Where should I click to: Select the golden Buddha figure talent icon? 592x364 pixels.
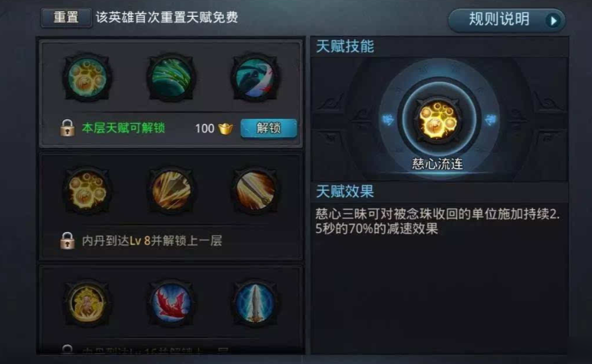(87, 303)
